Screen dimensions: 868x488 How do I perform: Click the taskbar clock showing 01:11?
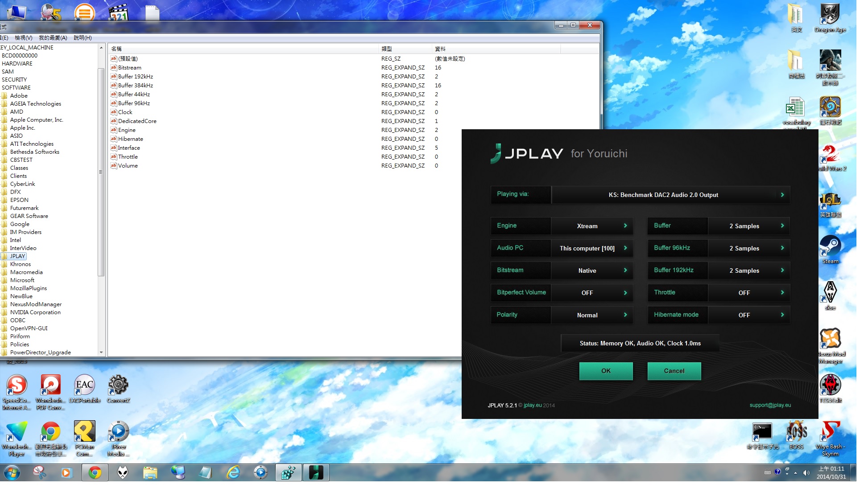[x=831, y=472]
